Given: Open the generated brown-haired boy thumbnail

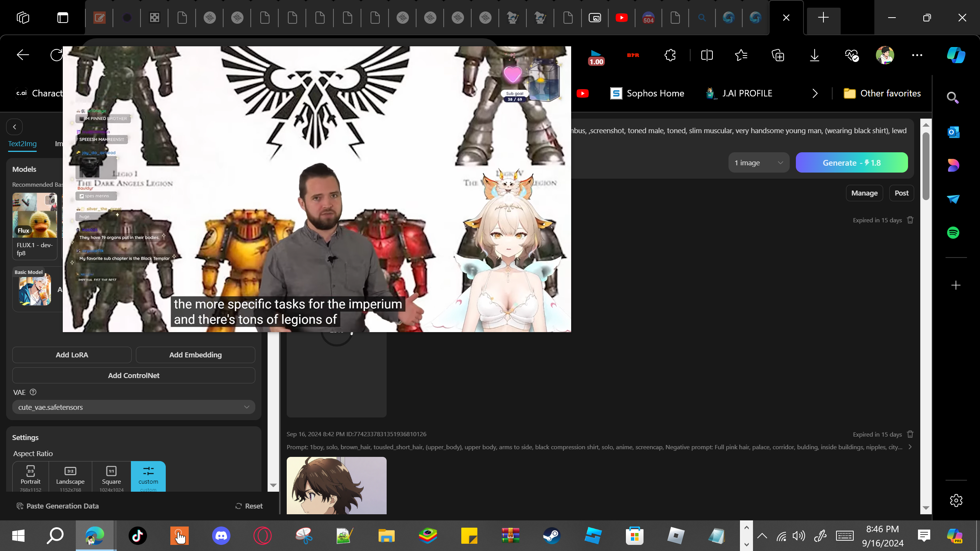Looking at the screenshot, I should coord(336,485).
